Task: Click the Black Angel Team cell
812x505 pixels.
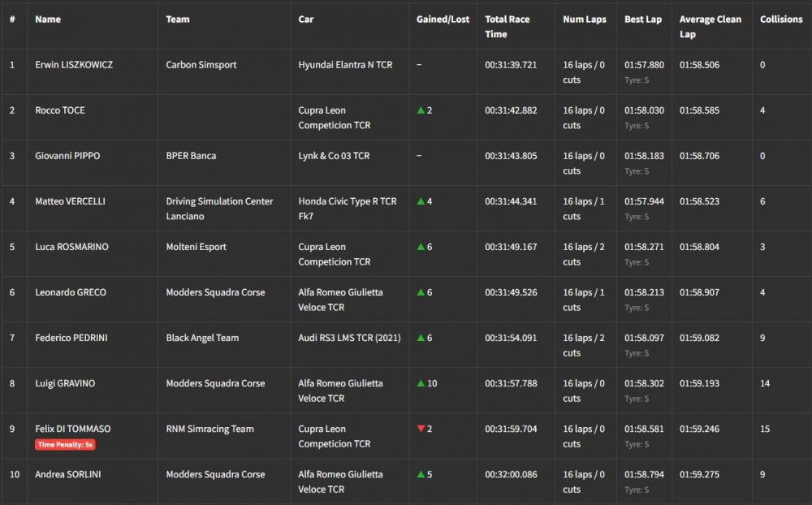Action: 202,339
